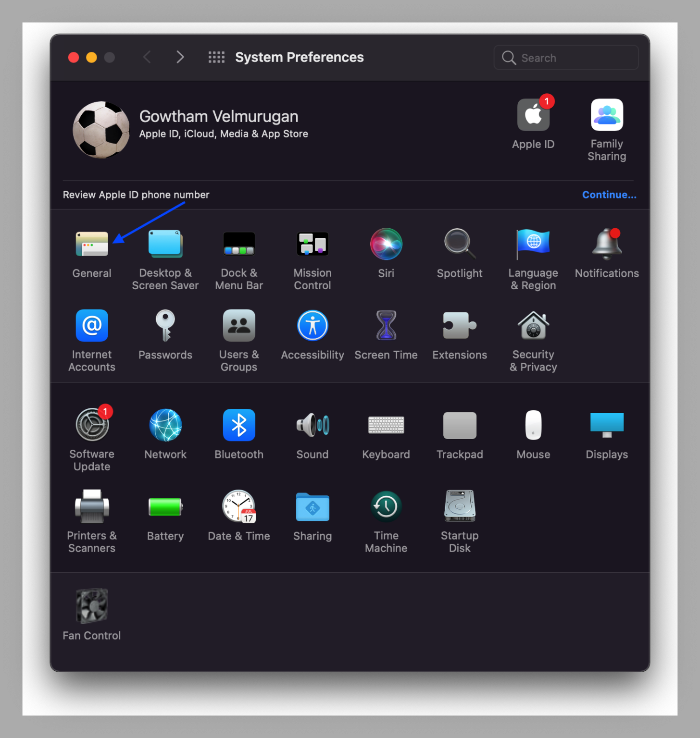Screen dimensions: 700x738
Task: Click Continue to review phone number
Action: pyautogui.click(x=609, y=195)
